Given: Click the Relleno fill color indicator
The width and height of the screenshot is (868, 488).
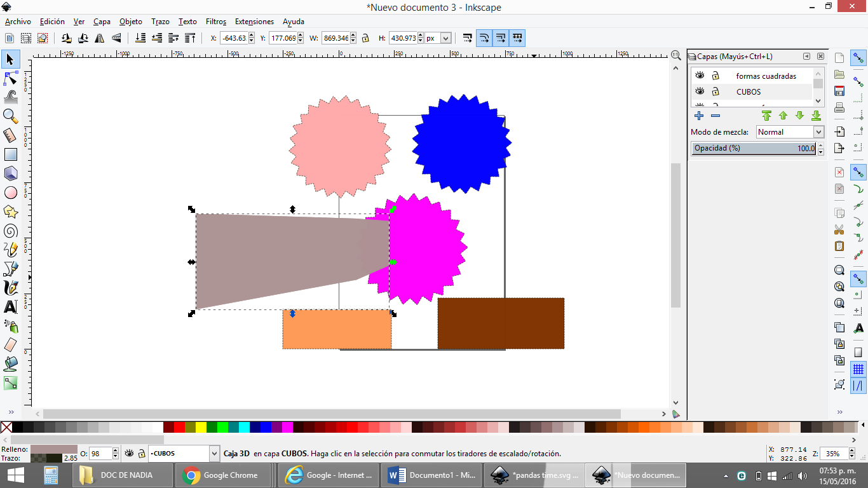Looking at the screenshot, I should [54, 449].
